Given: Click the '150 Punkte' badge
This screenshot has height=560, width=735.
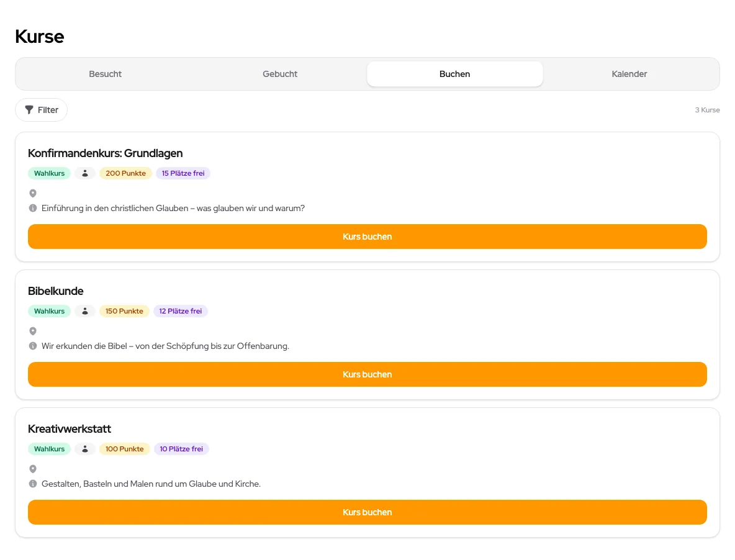Looking at the screenshot, I should [124, 311].
